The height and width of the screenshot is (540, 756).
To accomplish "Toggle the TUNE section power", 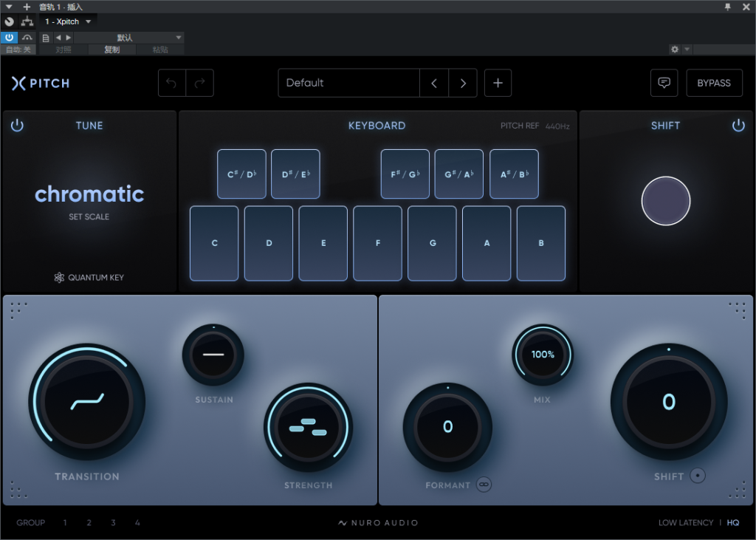I will (17, 126).
